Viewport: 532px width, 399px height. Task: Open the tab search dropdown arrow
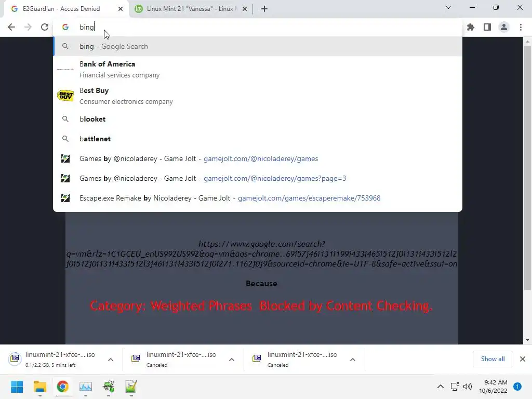448,7
